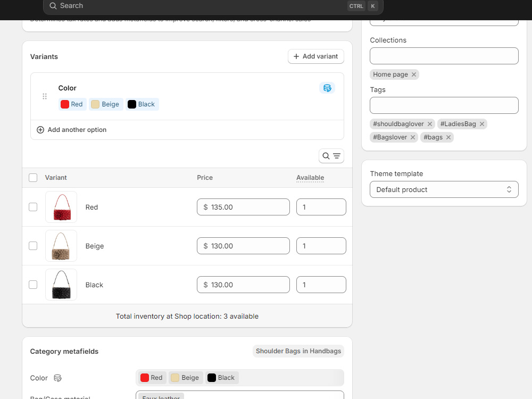The width and height of the screenshot is (532, 399).
Task: Focus the top Search bar
Action: tap(213, 6)
